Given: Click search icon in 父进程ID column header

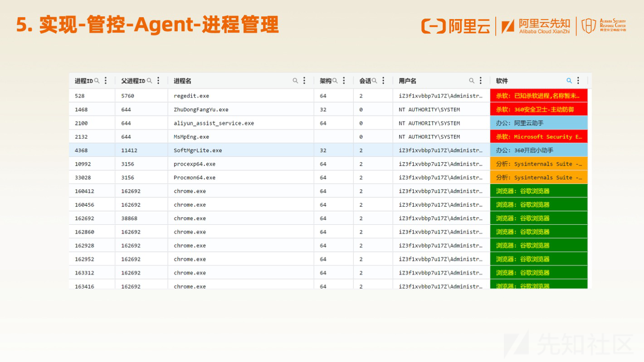Looking at the screenshot, I should click(149, 81).
